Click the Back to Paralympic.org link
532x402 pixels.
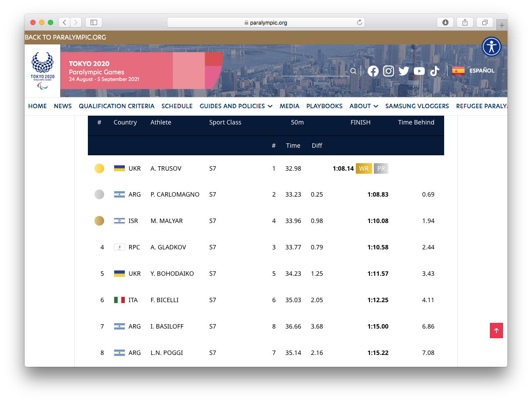(65, 37)
